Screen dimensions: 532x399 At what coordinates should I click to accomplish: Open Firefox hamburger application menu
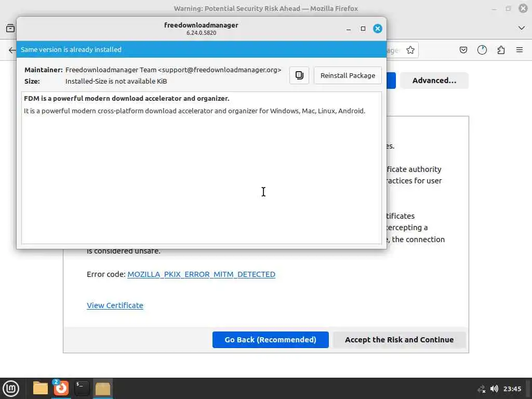tap(520, 50)
